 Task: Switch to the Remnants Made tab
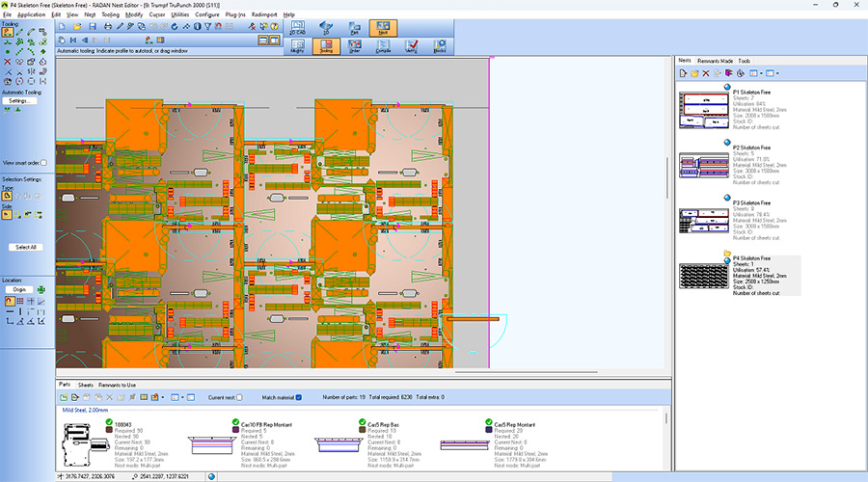click(716, 60)
